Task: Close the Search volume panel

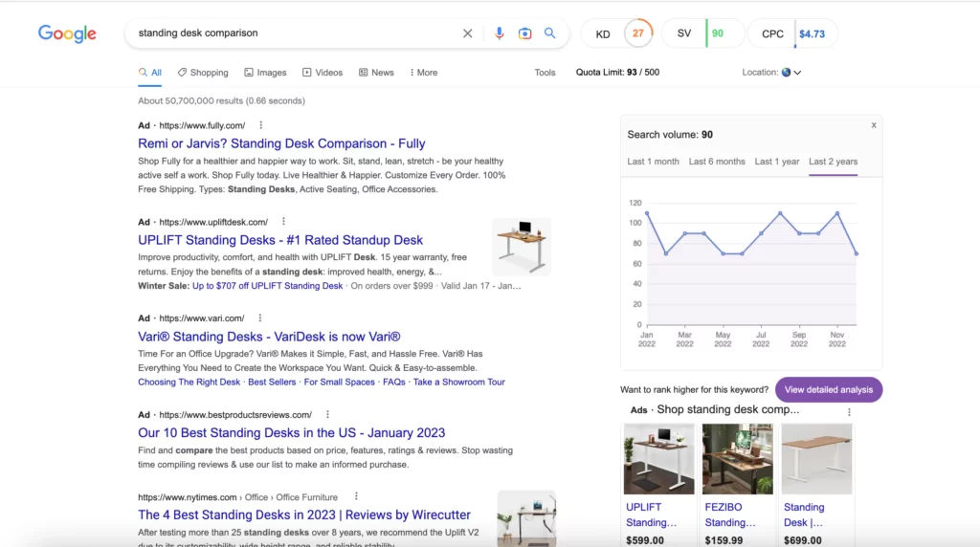Action: click(873, 125)
